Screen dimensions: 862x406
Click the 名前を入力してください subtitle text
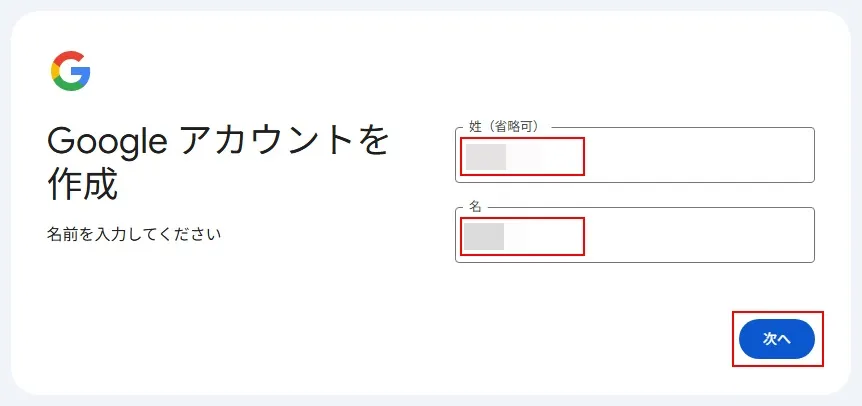[x=133, y=235]
